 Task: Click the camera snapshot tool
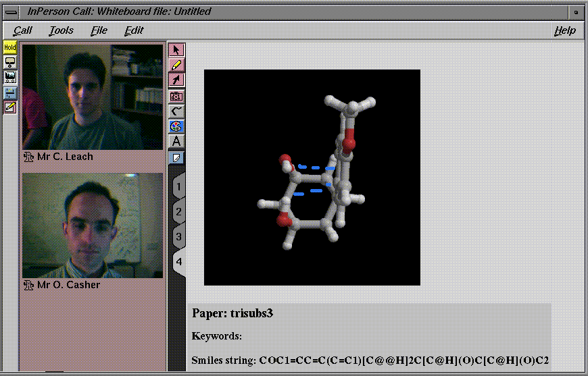point(176,96)
